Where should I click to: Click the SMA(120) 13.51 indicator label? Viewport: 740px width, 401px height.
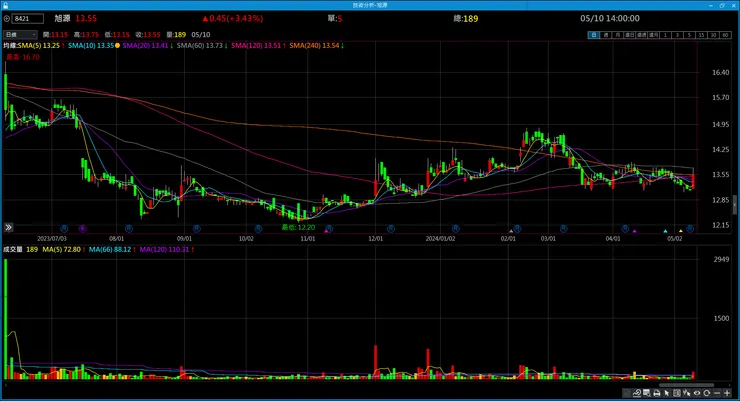click(x=256, y=45)
